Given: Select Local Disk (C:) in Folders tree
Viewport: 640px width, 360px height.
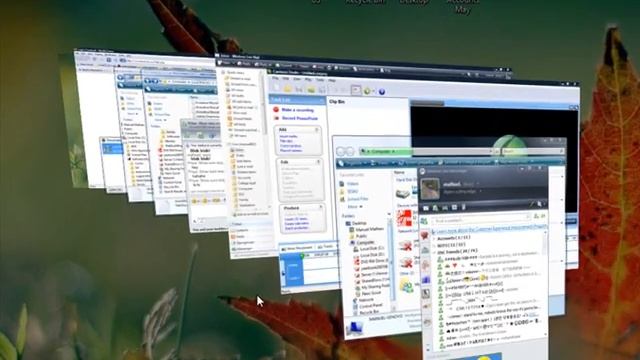Looking at the screenshot, I should coord(371,249).
